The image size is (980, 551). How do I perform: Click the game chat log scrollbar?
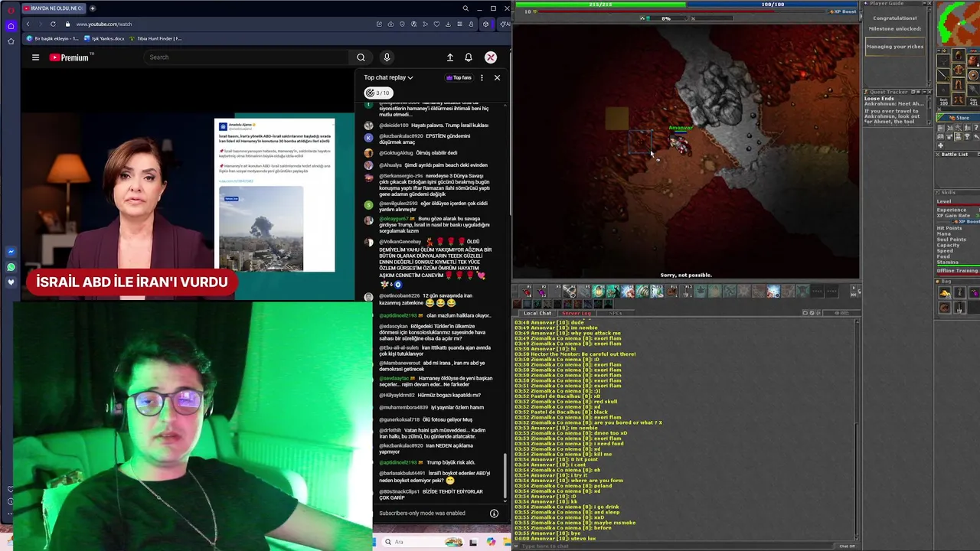tap(857, 429)
